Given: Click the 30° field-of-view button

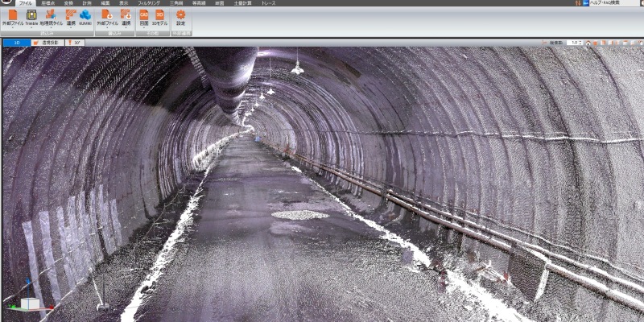Looking at the screenshot, I should pos(75,43).
